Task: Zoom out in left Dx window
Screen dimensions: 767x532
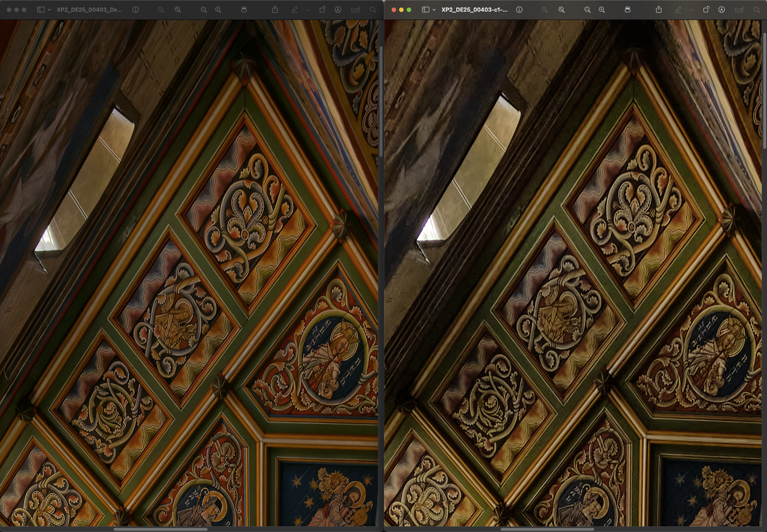Action: [204, 10]
